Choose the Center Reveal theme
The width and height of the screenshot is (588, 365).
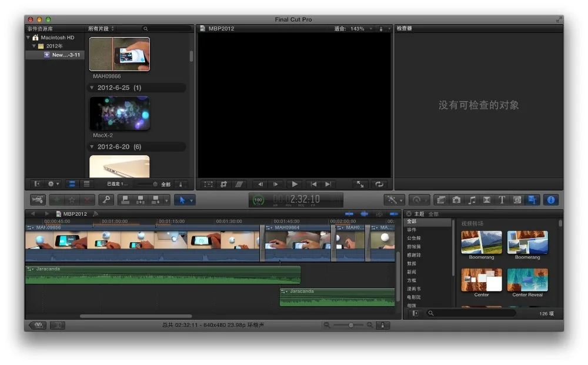pos(527,282)
